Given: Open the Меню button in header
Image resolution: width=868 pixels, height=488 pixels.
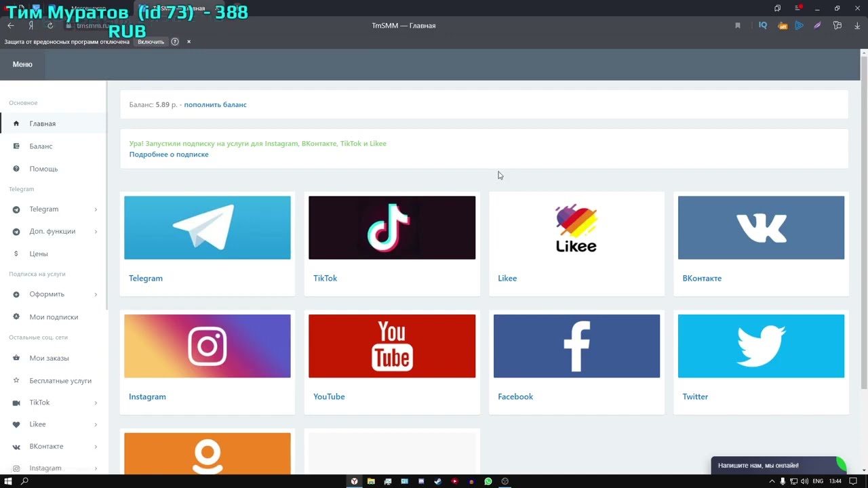Looking at the screenshot, I should tap(22, 64).
